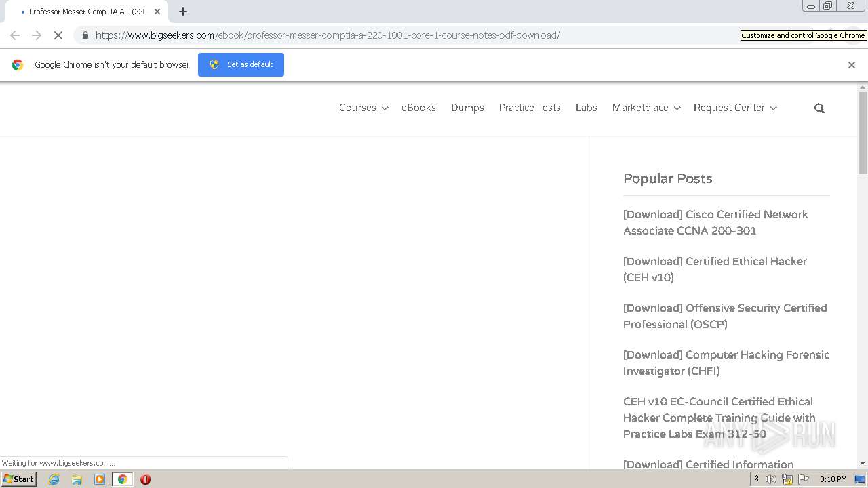868x488 pixels.
Task: Open the Offensive Security OSCP post
Action: (x=725, y=316)
